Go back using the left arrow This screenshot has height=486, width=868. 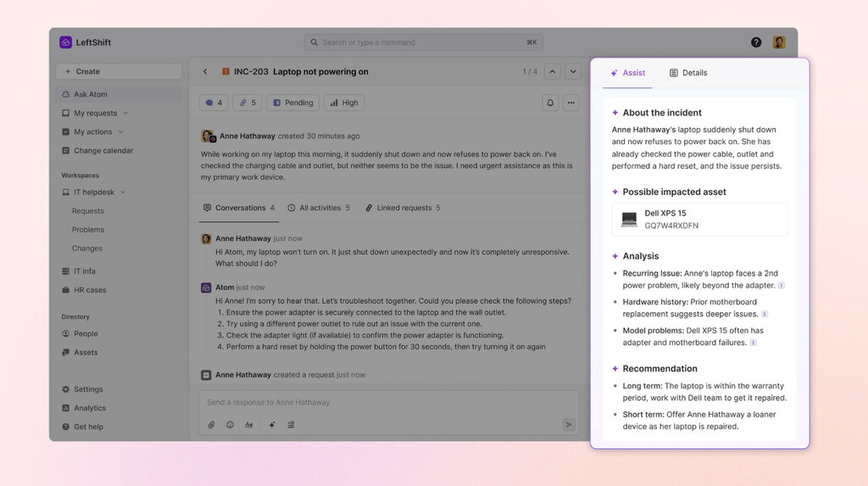click(205, 72)
